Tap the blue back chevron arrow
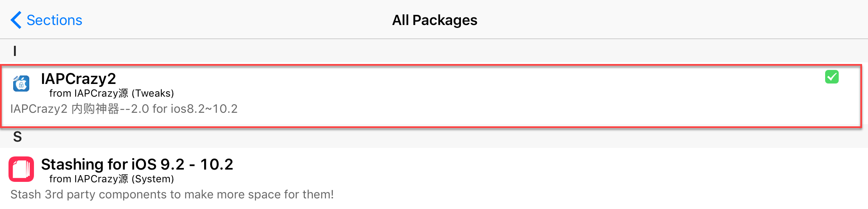 point(16,20)
